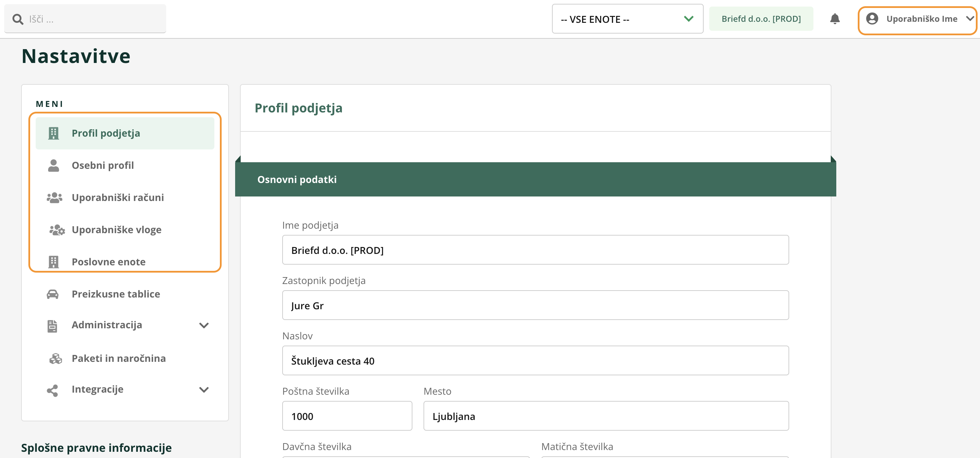Screen dimensions: 980x458
Task: Click the Uporabniški računi group icon
Action: point(54,198)
